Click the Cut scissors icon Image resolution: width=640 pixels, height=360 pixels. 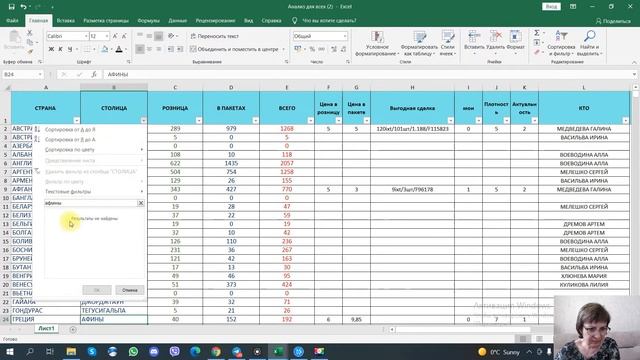[x=30, y=33]
